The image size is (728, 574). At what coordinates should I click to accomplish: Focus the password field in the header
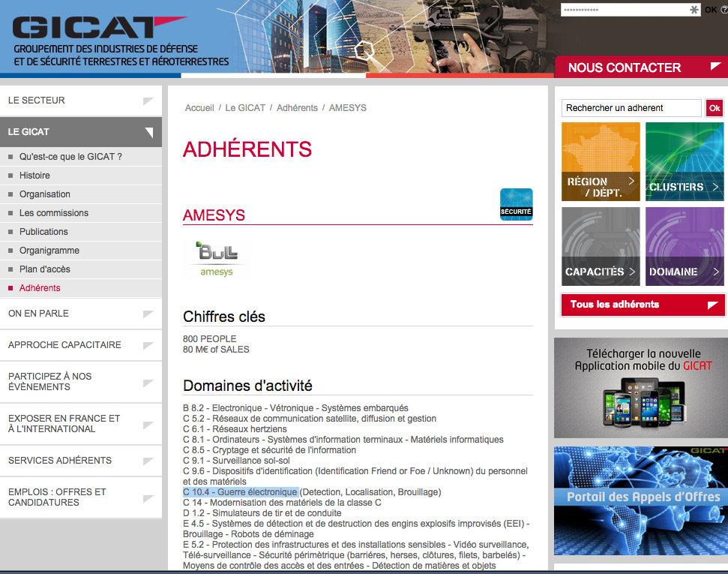(x=631, y=10)
